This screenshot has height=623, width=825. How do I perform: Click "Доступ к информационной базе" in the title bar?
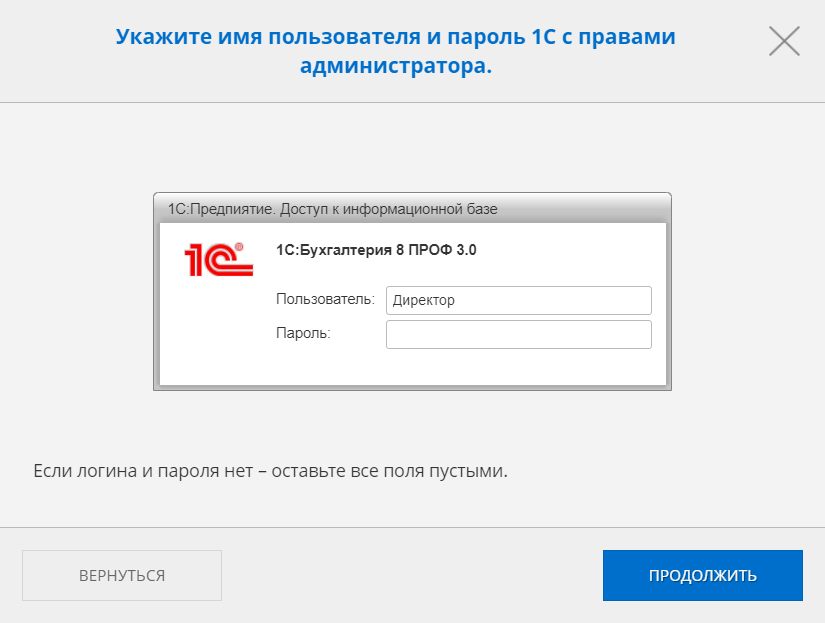[389, 209]
